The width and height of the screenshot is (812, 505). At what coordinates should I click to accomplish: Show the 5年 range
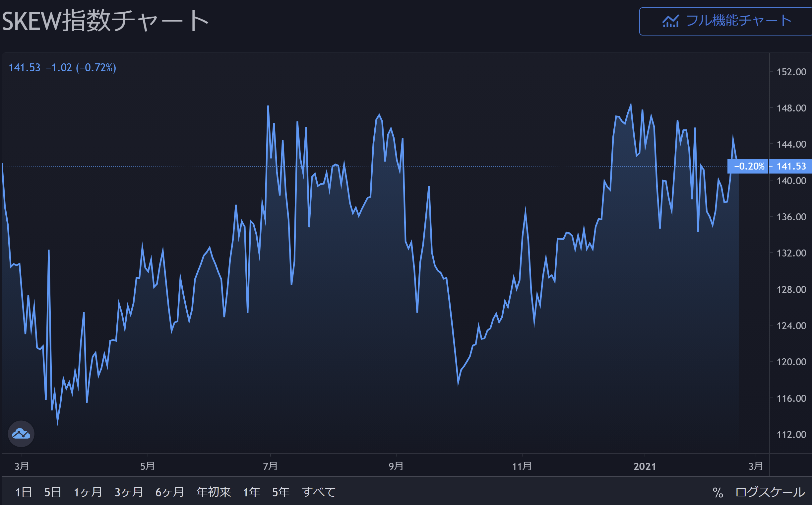281,492
